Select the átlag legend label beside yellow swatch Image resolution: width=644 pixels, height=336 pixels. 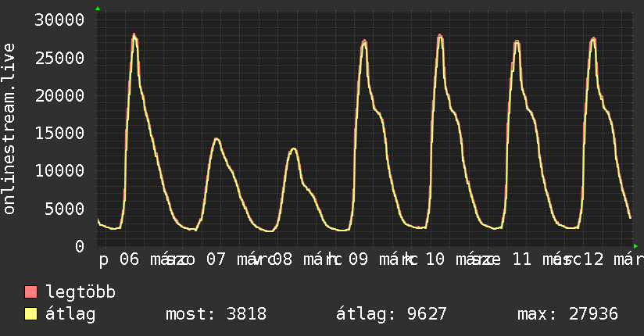pyautogui.click(x=70, y=314)
